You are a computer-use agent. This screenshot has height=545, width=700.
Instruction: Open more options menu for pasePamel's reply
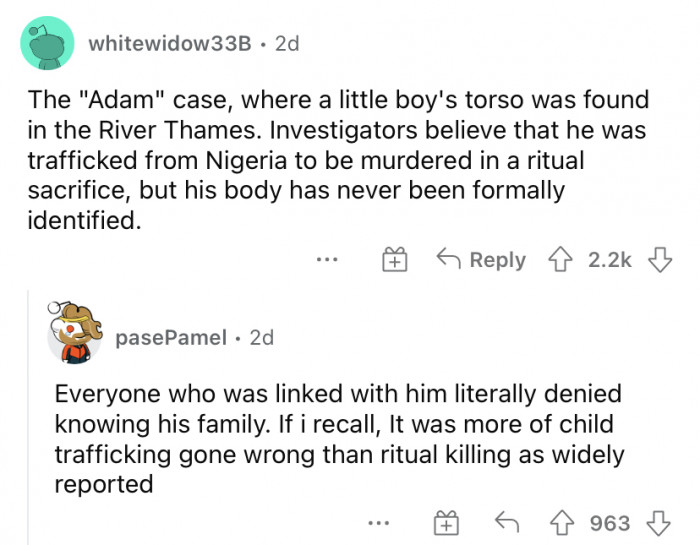[379, 522]
